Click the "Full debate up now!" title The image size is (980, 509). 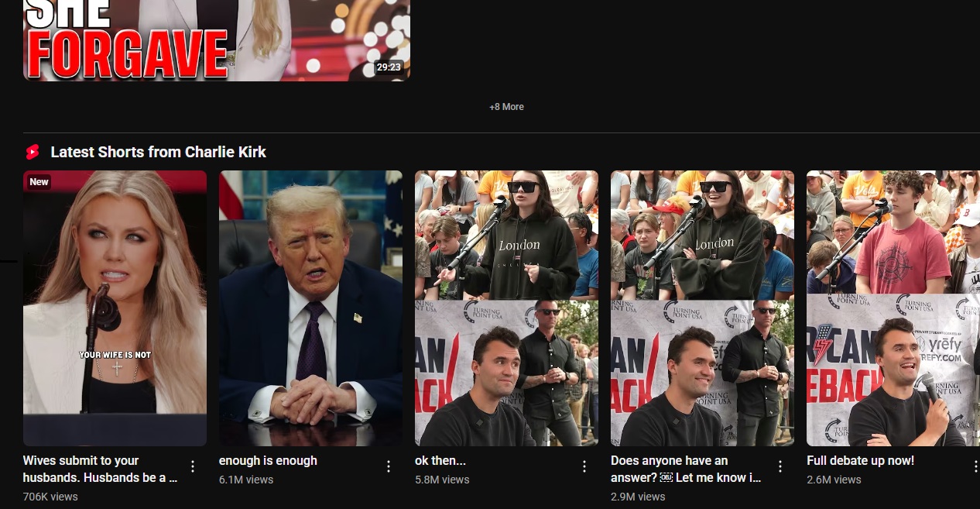coord(860,460)
